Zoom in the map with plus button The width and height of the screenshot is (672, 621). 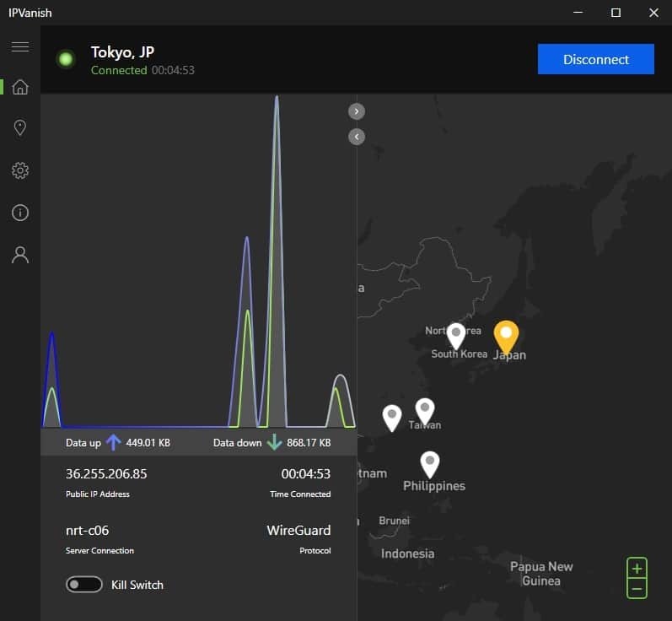(x=637, y=568)
